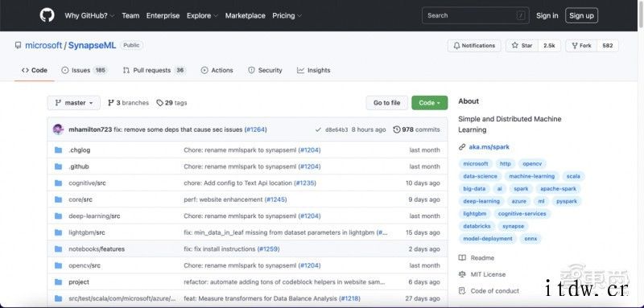Image resolution: width=644 pixels, height=308 pixels.
Task: Click the Readme book icon
Action: pos(462,258)
